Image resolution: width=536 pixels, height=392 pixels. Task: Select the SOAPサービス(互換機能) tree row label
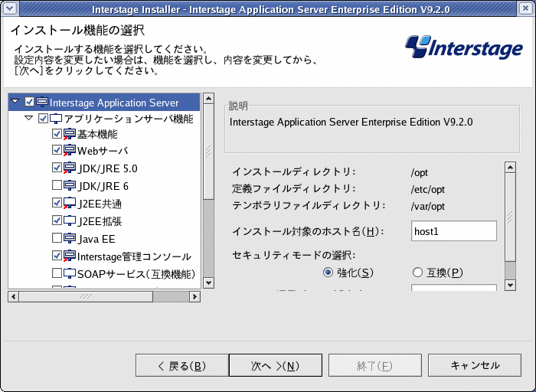pos(136,274)
